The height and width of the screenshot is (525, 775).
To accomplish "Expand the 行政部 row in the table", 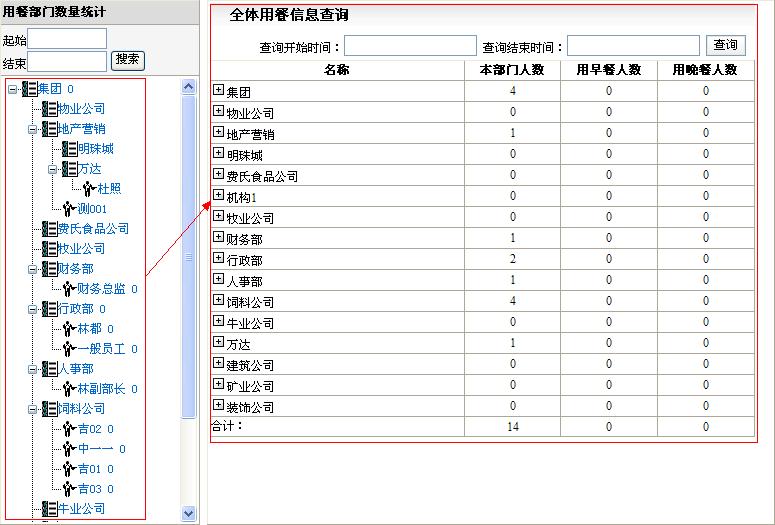I will point(218,258).
